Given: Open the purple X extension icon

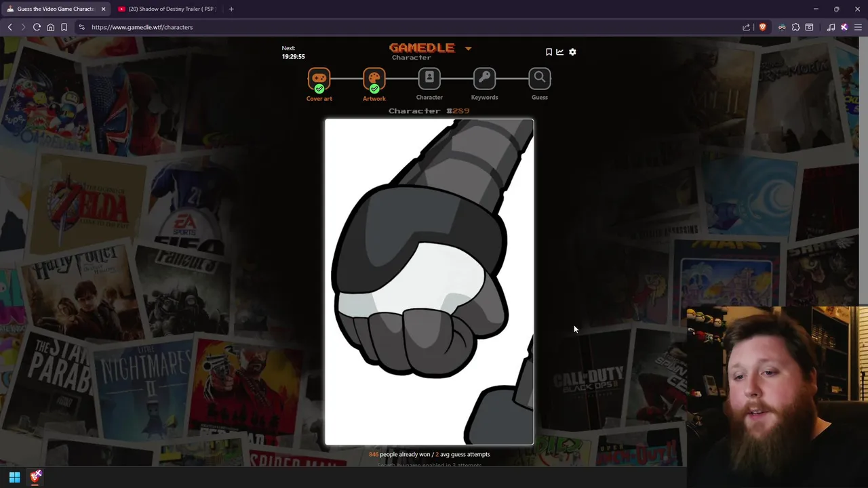Looking at the screenshot, I should [844, 27].
